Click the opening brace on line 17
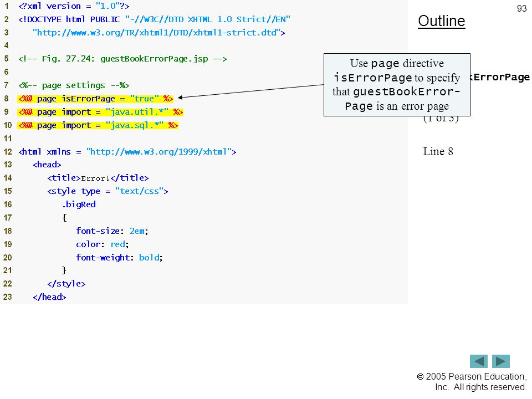Viewport: 532px width, 399px height. tap(64, 217)
